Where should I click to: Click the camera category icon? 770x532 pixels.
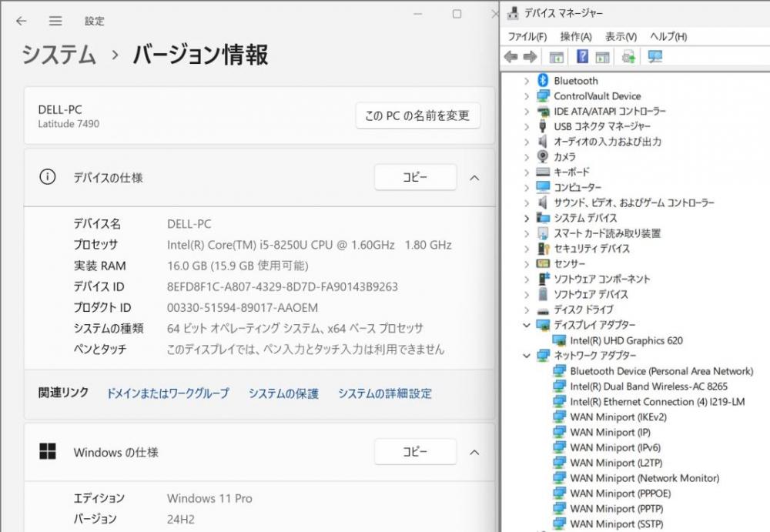pos(543,157)
